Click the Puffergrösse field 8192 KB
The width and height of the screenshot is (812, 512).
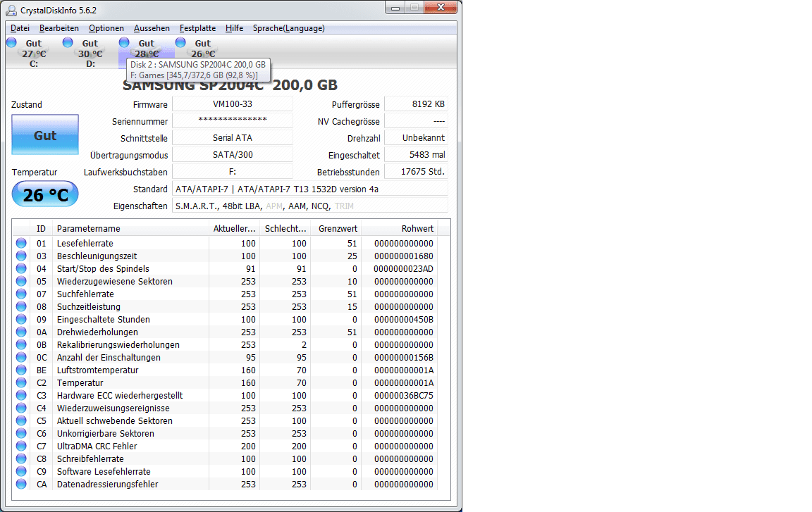click(417, 104)
